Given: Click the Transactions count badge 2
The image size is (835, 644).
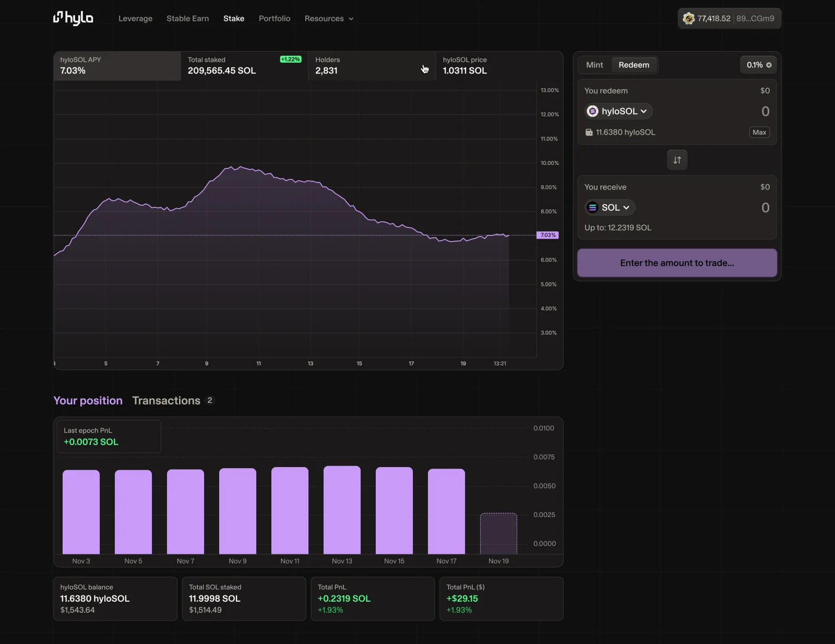Looking at the screenshot, I should (210, 400).
